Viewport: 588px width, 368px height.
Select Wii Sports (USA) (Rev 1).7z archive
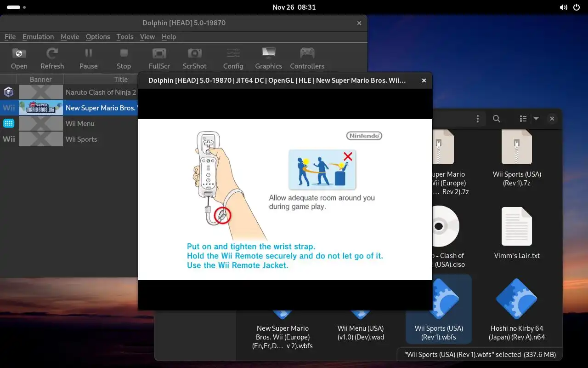517,158
